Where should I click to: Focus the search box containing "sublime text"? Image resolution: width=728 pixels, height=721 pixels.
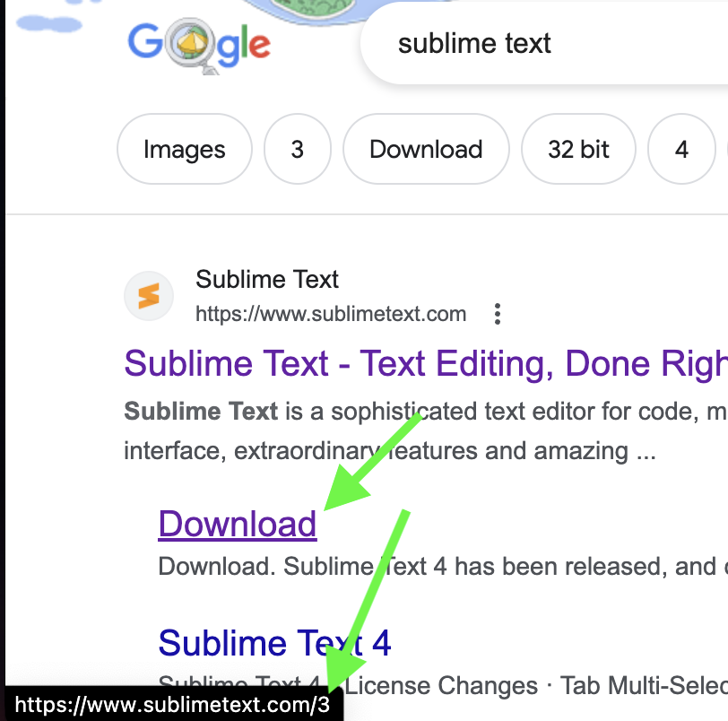click(x=544, y=43)
